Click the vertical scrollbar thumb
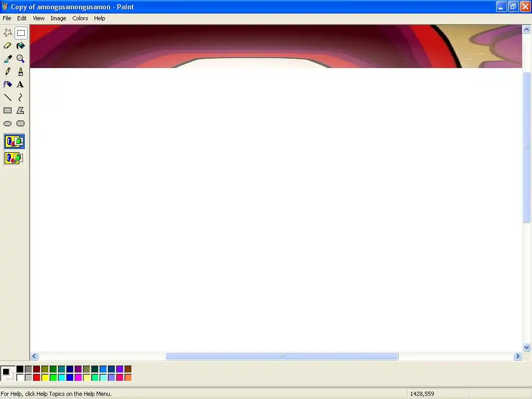 pos(527,147)
